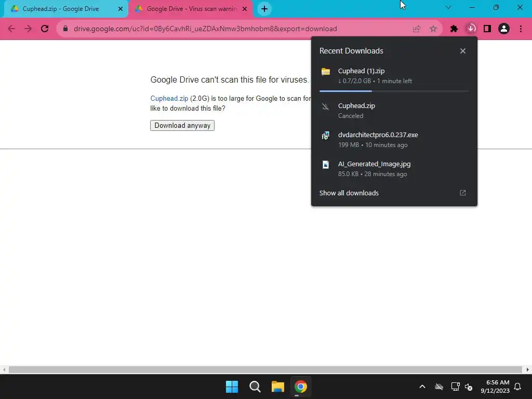
Task: Open the side panel icon
Action: pos(487,29)
